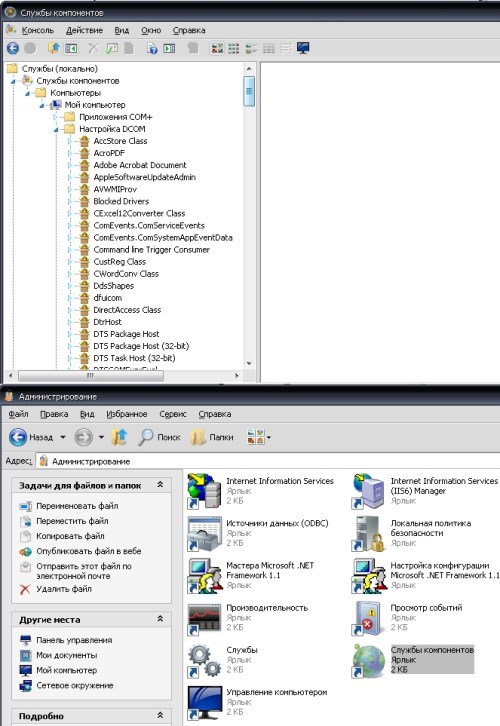Viewport: 500px width, 726px height.
Task: Click the Копировать файл link
Action: 70,536
